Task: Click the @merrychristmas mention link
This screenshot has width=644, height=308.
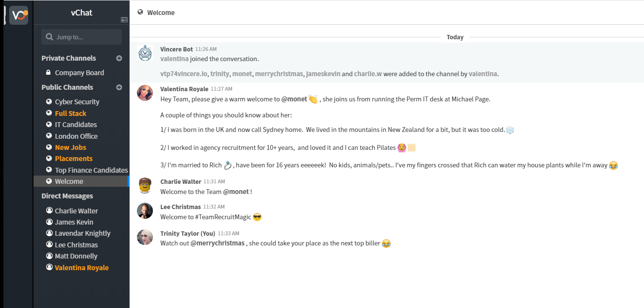Action: (x=217, y=243)
